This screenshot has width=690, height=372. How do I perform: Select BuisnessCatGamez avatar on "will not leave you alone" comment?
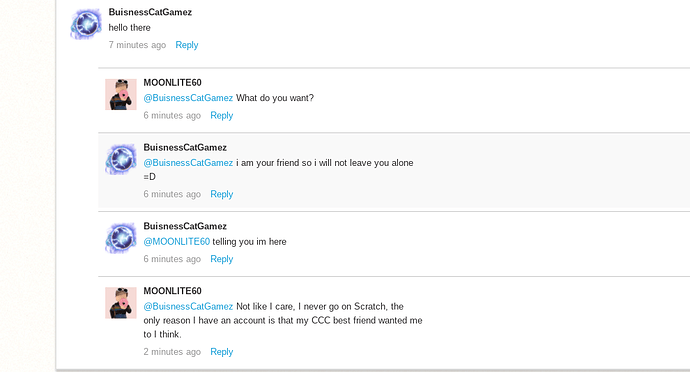click(x=121, y=159)
